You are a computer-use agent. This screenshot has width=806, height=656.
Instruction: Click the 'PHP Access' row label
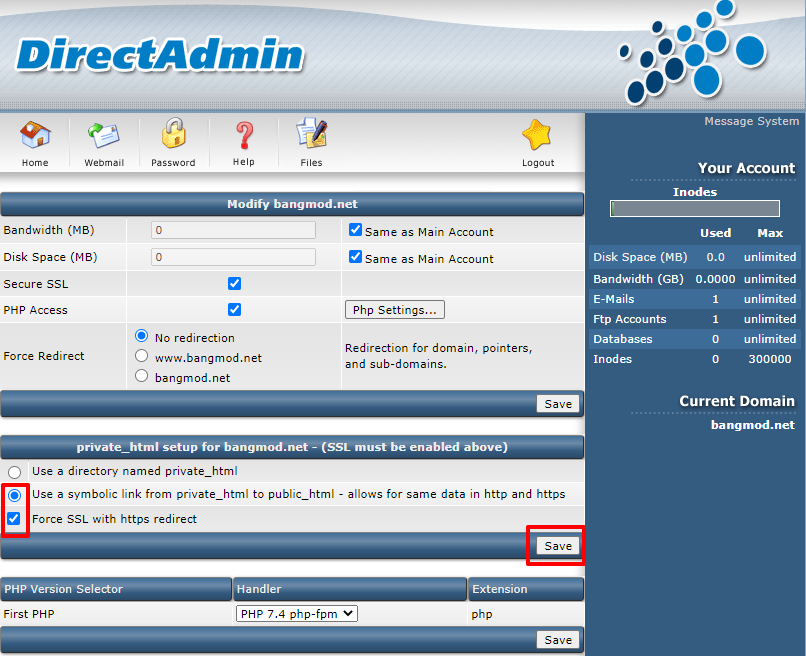point(35,310)
